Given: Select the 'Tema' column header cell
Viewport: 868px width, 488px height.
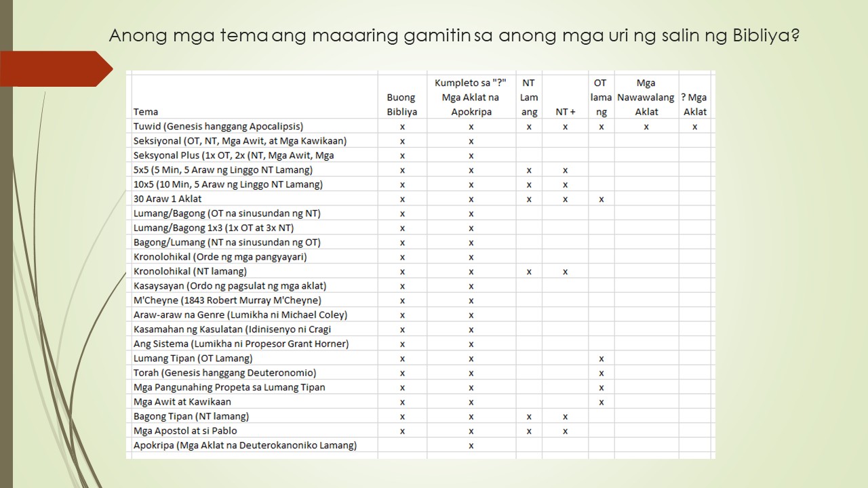Looking at the screenshot, I should coord(146,112).
